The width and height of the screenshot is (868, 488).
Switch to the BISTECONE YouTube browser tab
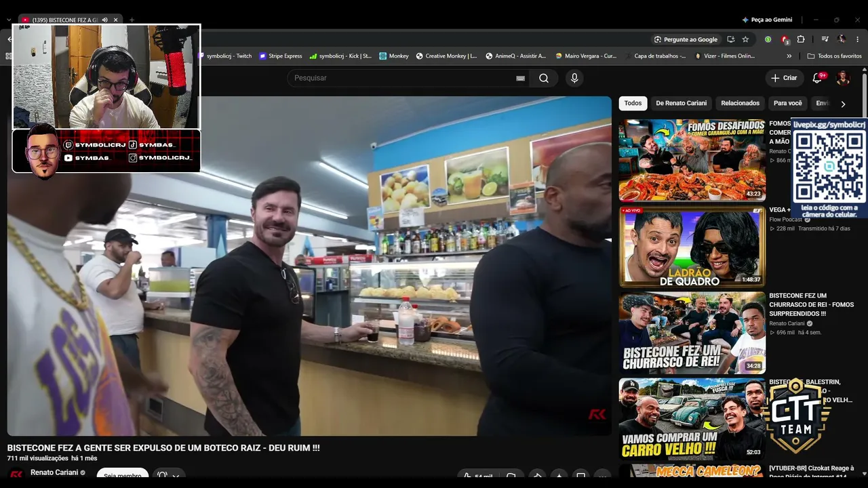point(65,20)
